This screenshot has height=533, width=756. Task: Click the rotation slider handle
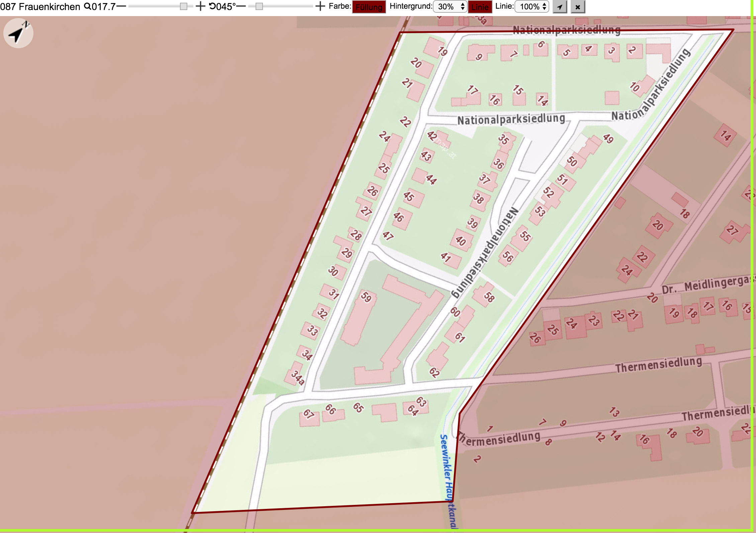pyautogui.click(x=259, y=6)
